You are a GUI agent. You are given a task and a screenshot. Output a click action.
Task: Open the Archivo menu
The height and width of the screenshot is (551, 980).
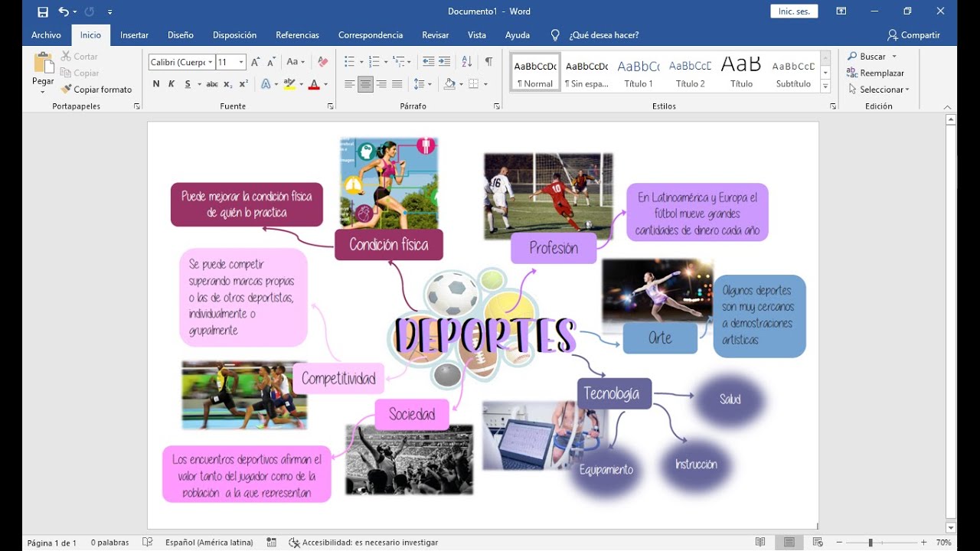pyautogui.click(x=46, y=35)
